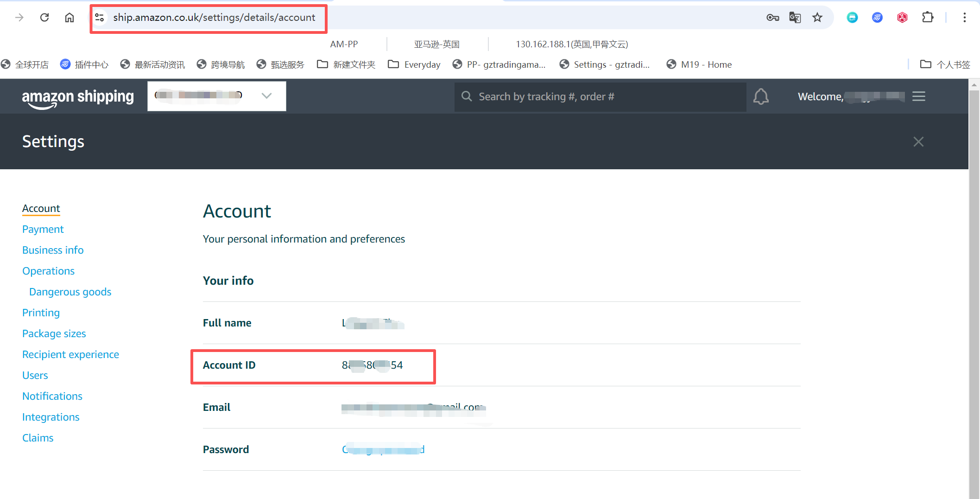The image size is (980, 499).
Task: Click the amazon shipping logo
Action: pyautogui.click(x=78, y=97)
